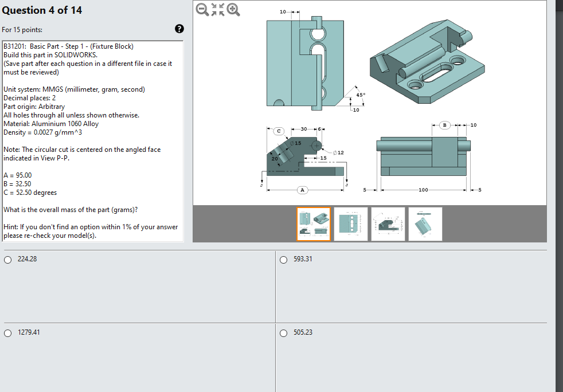Select the answer option 224.28
563x392 pixels.
coord(8,260)
